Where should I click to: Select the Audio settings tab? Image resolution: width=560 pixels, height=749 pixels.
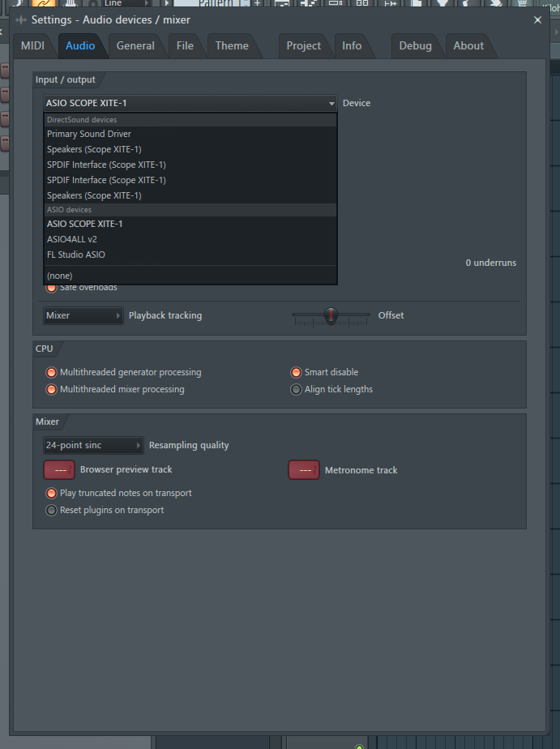click(x=80, y=46)
